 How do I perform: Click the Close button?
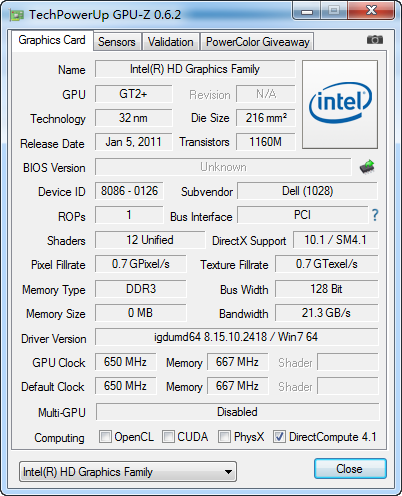coord(350,469)
